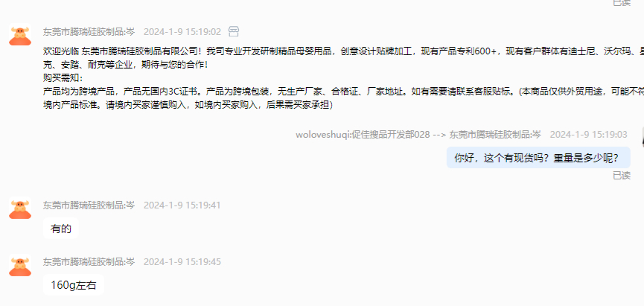Click the shop icon beside the 15:19:02 timestamp

click(x=234, y=31)
